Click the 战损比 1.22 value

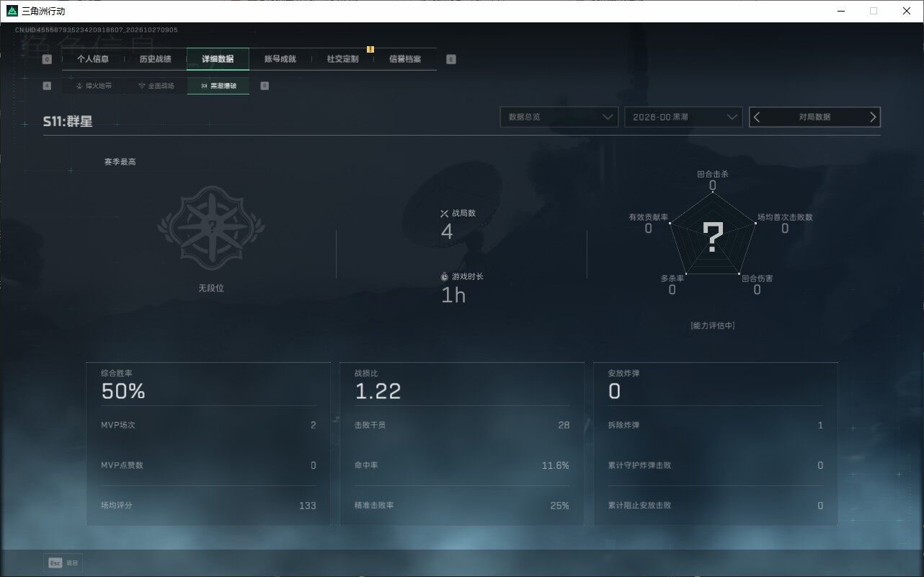pos(378,391)
